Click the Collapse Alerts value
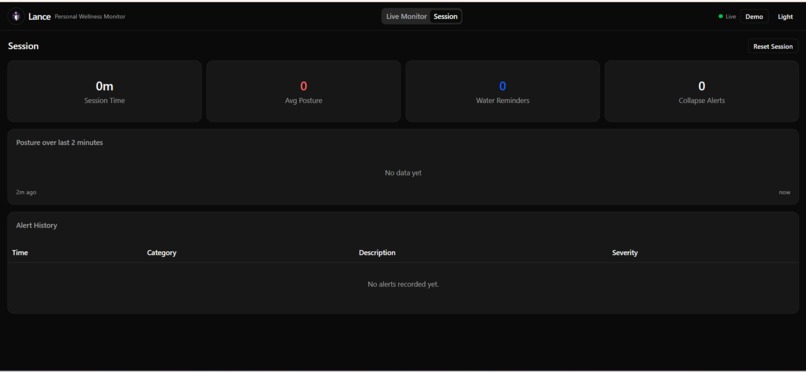The image size is (806, 372). pos(701,86)
